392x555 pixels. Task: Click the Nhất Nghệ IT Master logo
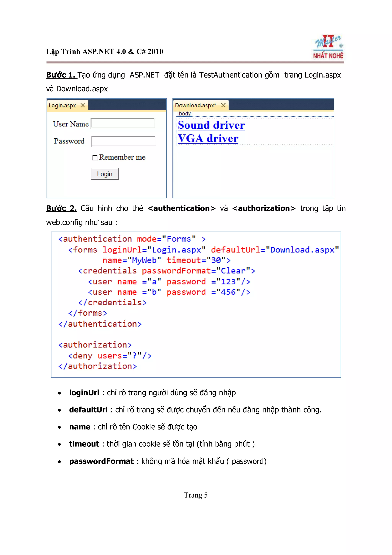(x=328, y=47)
